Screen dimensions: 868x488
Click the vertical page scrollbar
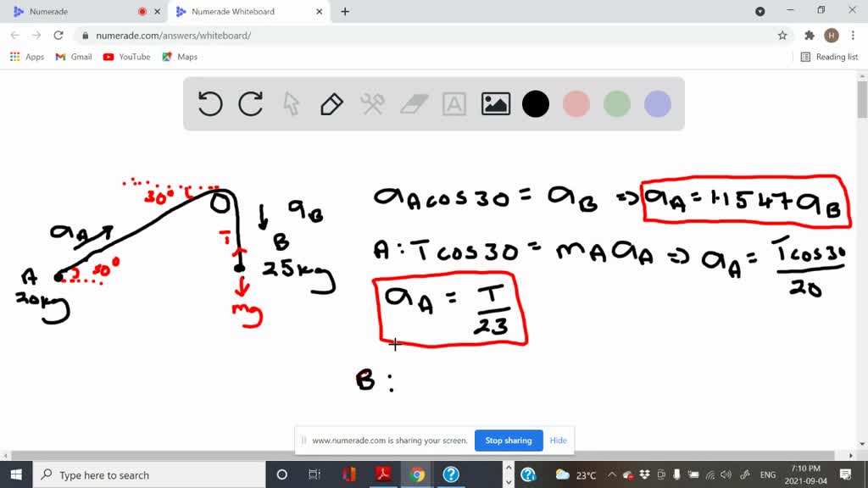(862, 100)
